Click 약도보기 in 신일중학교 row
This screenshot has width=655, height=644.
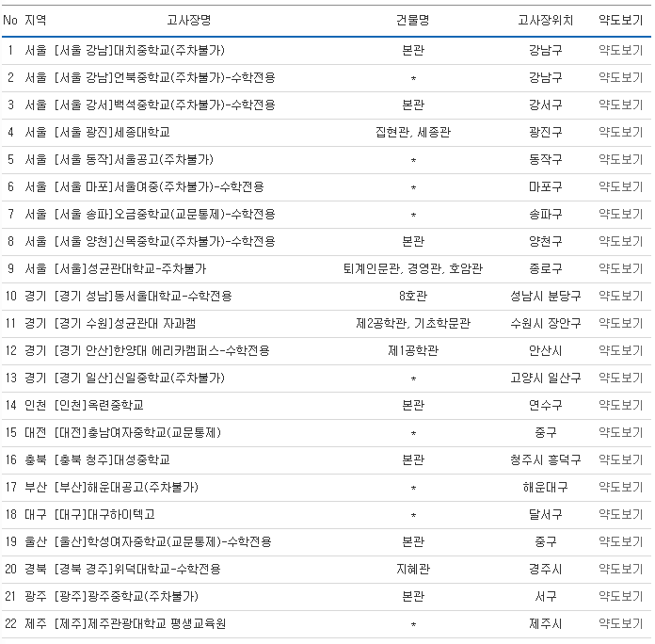click(x=620, y=378)
